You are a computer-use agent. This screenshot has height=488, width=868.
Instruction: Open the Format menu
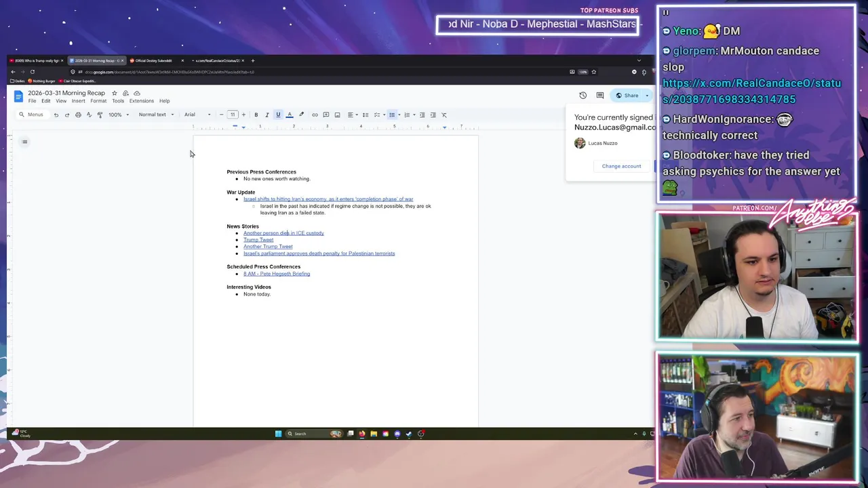click(x=98, y=101)
